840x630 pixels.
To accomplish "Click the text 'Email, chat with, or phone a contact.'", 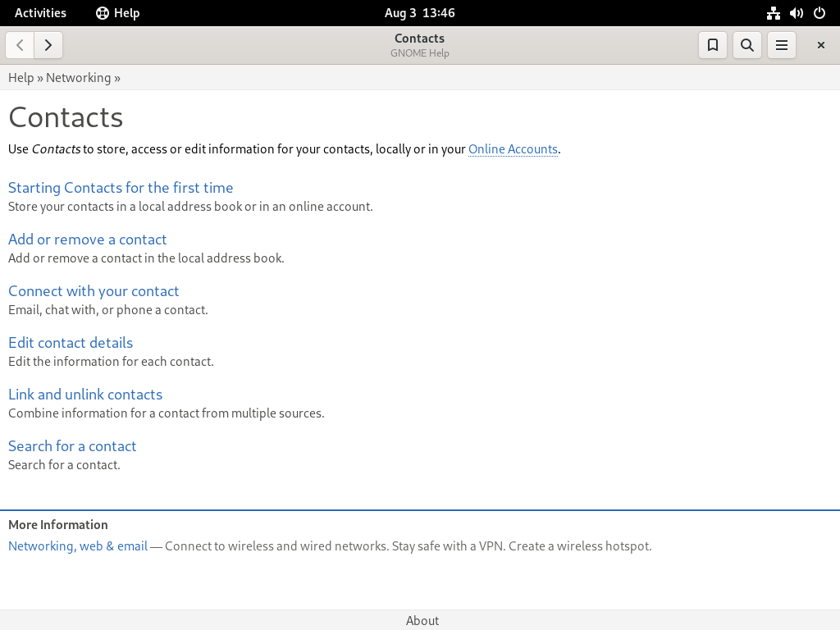I will [108, 309].
